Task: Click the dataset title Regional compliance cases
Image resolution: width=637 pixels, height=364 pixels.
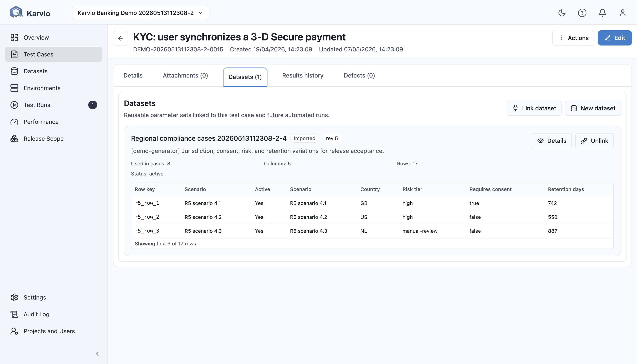Action: coord(209,138)
